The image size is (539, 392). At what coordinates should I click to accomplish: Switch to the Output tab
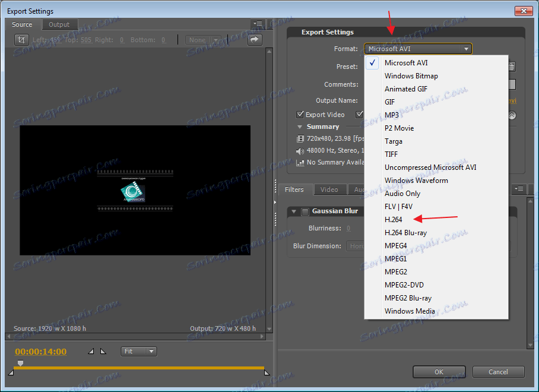[59, 24]
